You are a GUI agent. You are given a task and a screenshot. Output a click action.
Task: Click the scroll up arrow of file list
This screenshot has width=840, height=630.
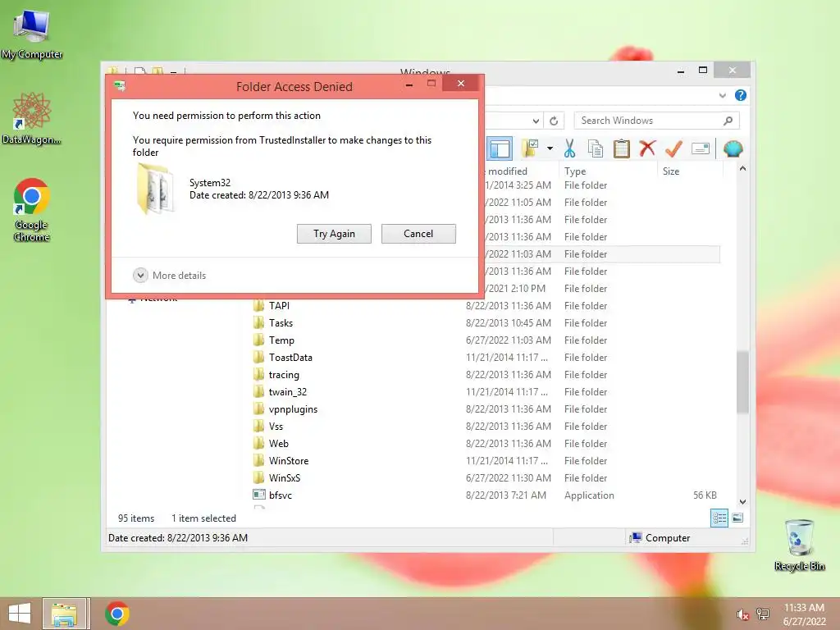(x=742, y=169)
